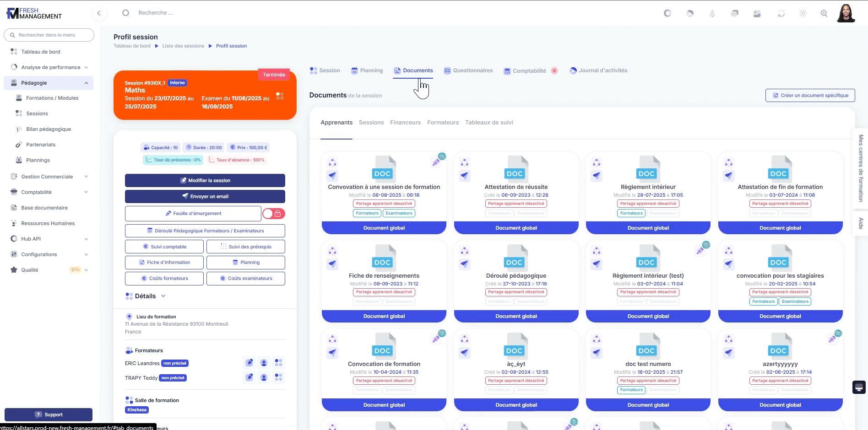Viewport: 868px width, 430px height.
Task: Collapse the Pédagogie sidebar menu
Action: [86, 83]
